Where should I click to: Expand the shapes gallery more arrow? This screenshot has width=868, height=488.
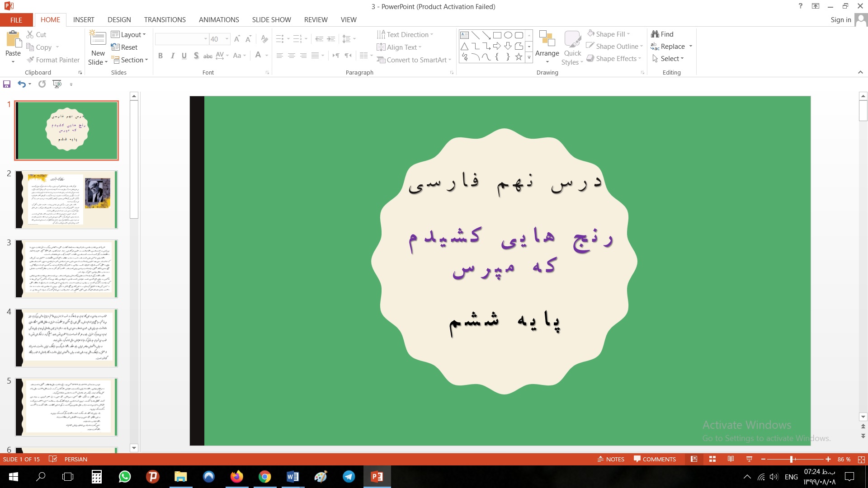click(x=529, y=57)
